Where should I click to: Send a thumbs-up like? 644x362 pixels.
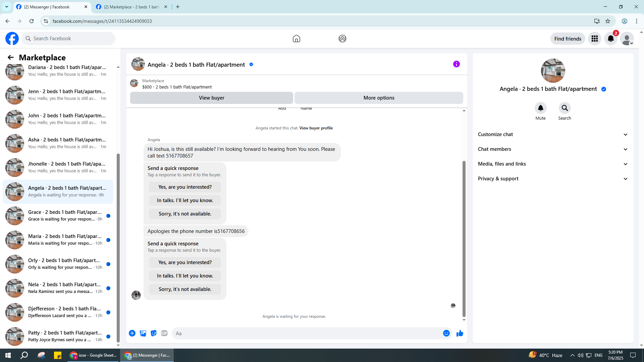click(460, 333)
